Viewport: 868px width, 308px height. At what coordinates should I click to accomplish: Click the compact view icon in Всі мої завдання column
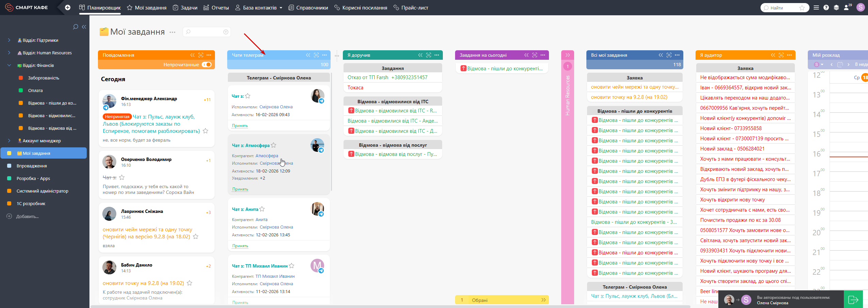(x=669, y=55)
